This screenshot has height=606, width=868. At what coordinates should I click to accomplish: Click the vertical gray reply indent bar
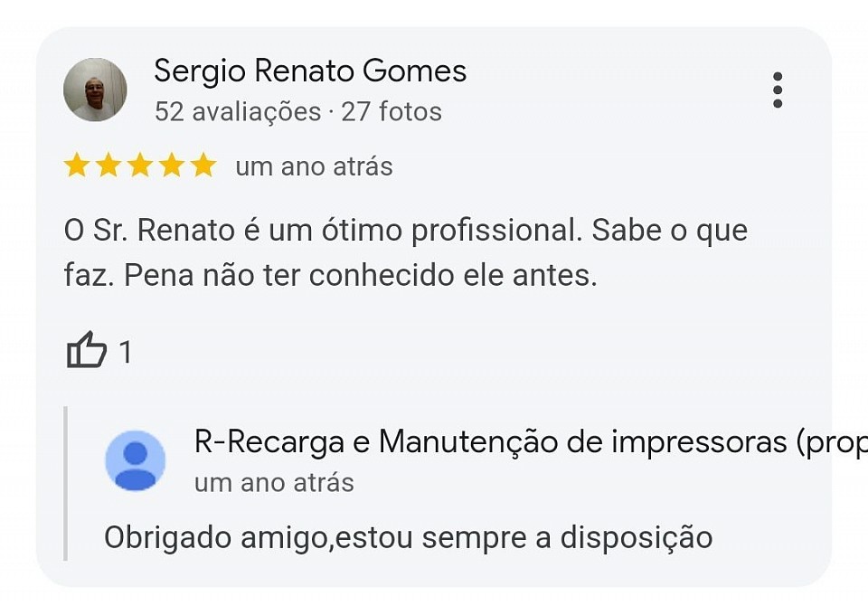[65, 484]
